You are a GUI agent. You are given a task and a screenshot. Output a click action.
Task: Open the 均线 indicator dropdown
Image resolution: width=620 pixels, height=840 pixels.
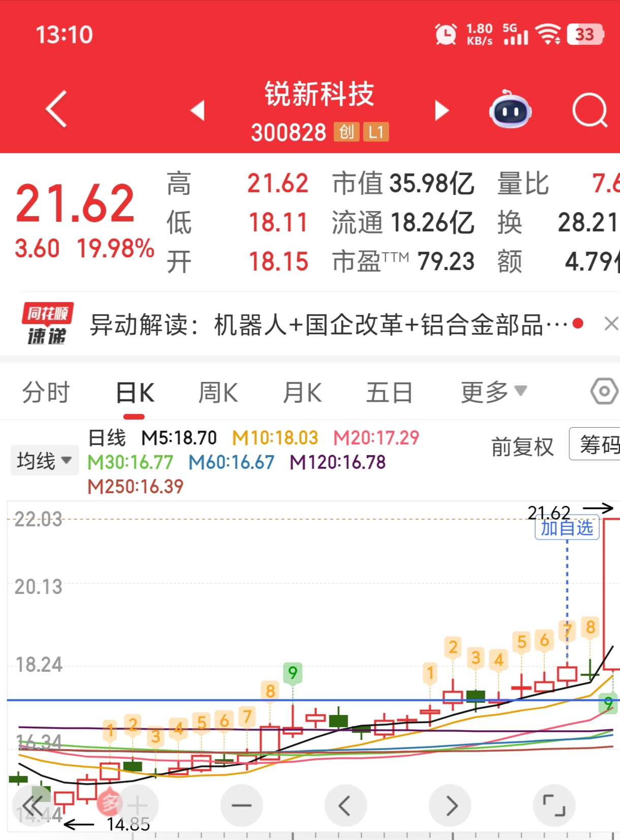pyautogui.click(x=45, y=460)
